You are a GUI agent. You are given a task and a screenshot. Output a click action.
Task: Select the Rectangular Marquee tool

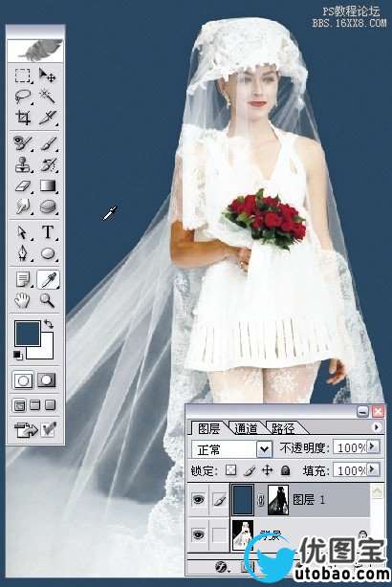point(23,76)
